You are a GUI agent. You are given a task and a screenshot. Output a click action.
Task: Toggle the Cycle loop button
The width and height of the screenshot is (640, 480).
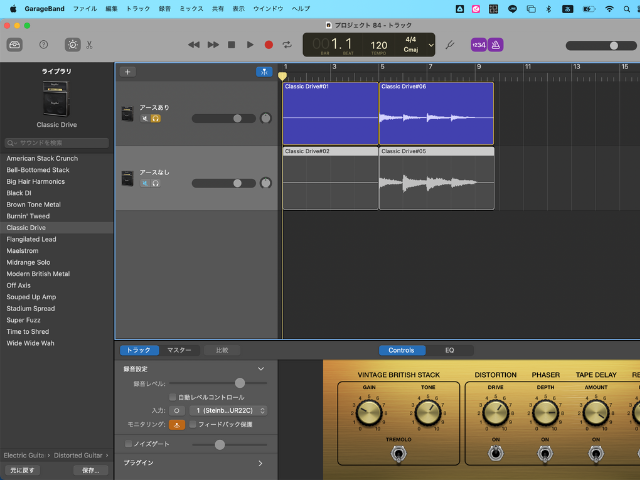[x=287, y=44]
